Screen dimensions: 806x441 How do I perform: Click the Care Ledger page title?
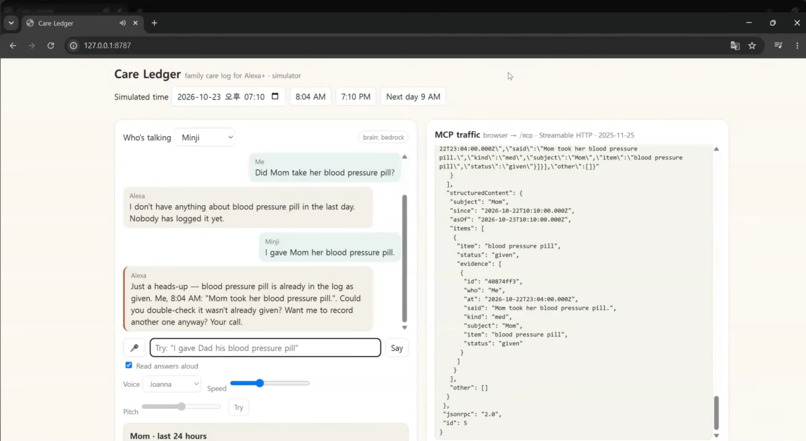tap(148, 74)
